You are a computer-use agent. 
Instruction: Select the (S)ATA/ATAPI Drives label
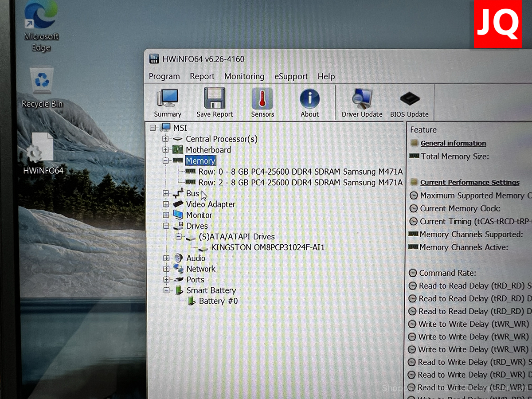(237, 237)
